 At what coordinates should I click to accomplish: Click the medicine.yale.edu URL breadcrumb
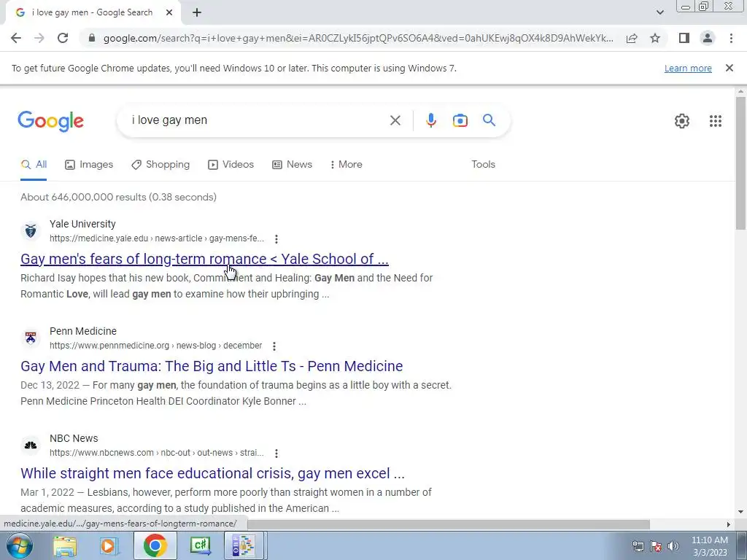tap(157, 238)
